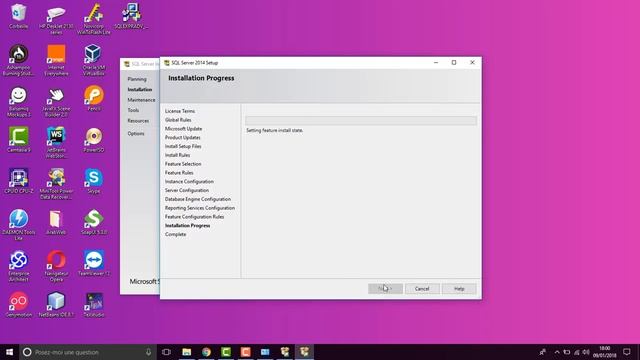640x360 pixels.
Task: Launch Genymotion desktop shortcut
Action: point(18,304)
